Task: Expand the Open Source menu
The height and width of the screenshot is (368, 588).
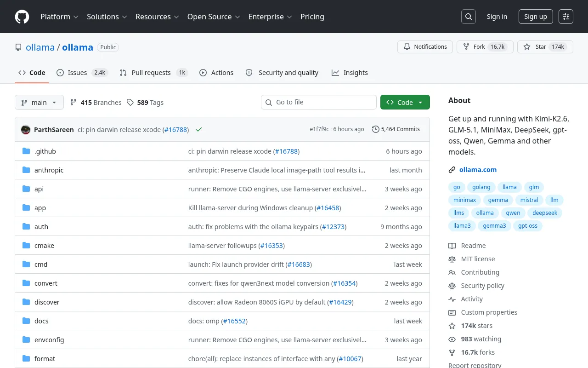Action: pyautogui.click(x=214, y=17)
